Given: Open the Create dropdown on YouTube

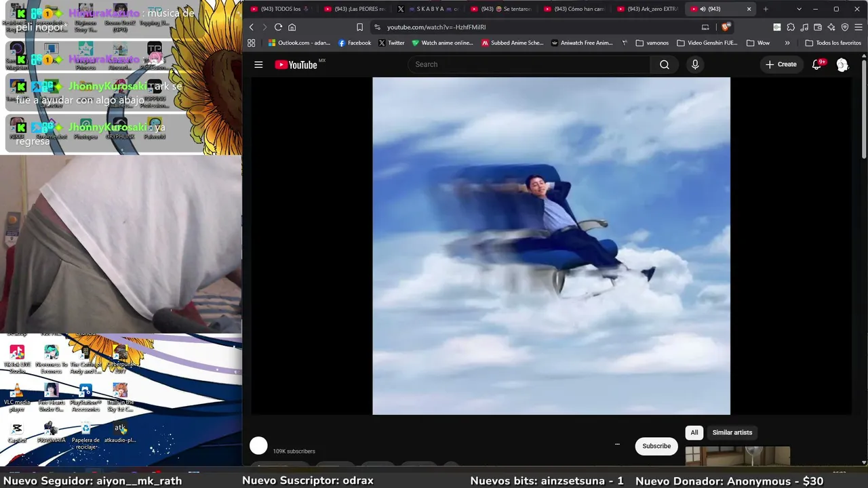Looking at the screenshot, I should point(781,64).
